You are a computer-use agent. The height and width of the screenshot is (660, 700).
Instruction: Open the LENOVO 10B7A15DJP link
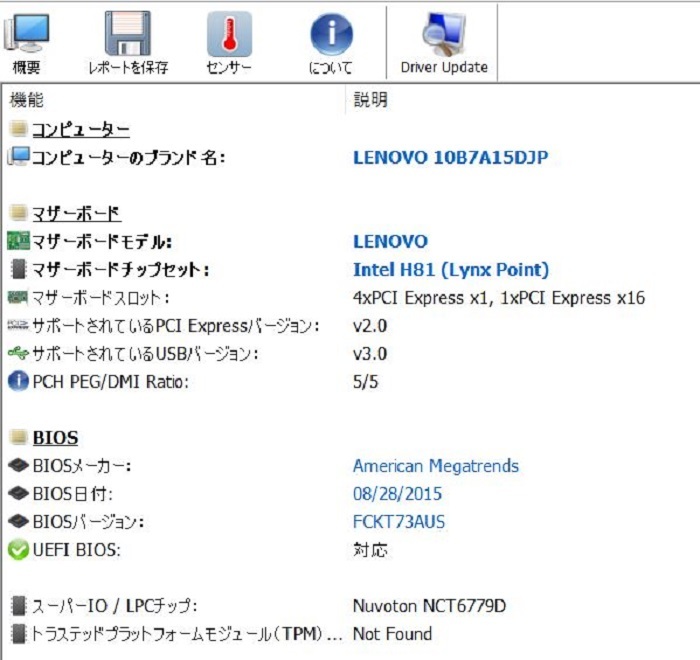click(450, 157)
